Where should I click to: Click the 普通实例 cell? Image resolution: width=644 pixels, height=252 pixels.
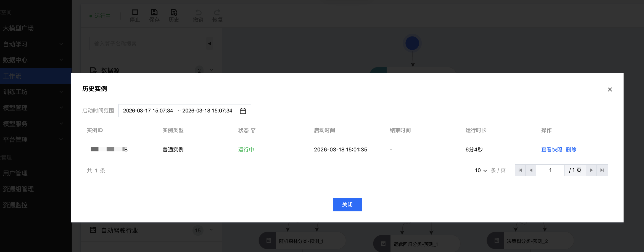173,149
